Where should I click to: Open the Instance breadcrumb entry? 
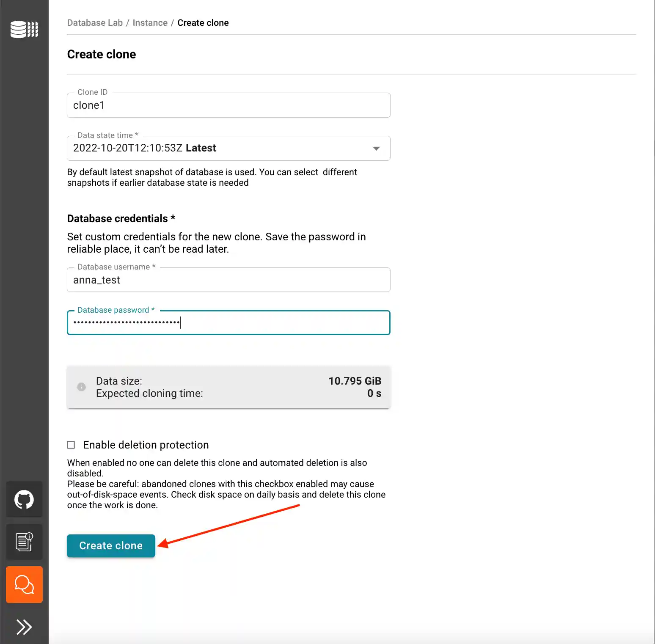tap(150, 22)
